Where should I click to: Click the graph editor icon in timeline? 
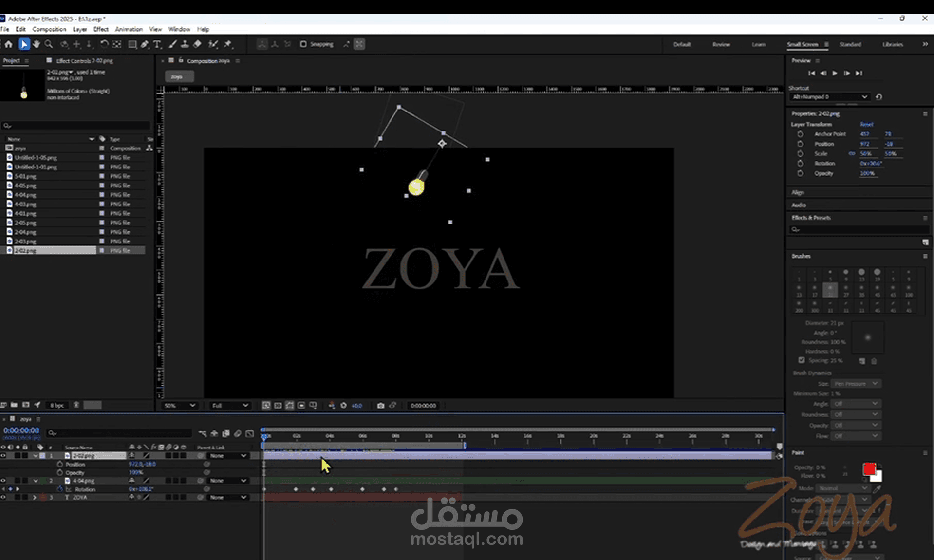250,433
